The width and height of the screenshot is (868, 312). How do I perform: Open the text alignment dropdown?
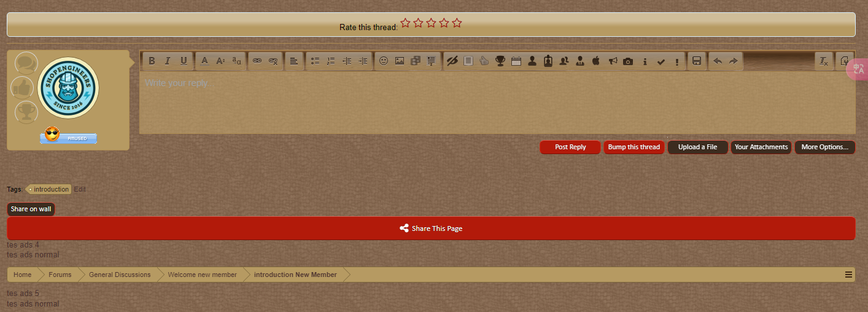(294, 61)
